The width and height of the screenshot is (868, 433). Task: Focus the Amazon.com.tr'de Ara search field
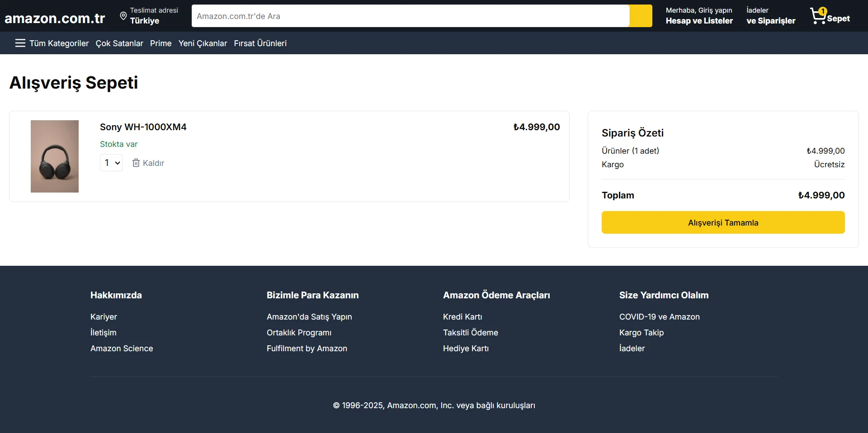410,16
